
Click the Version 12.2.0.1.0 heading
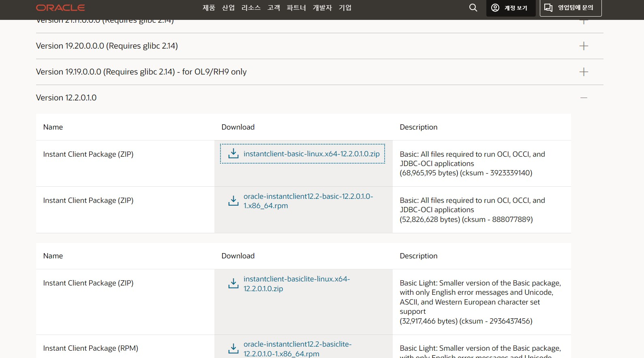tap(66, 98)
